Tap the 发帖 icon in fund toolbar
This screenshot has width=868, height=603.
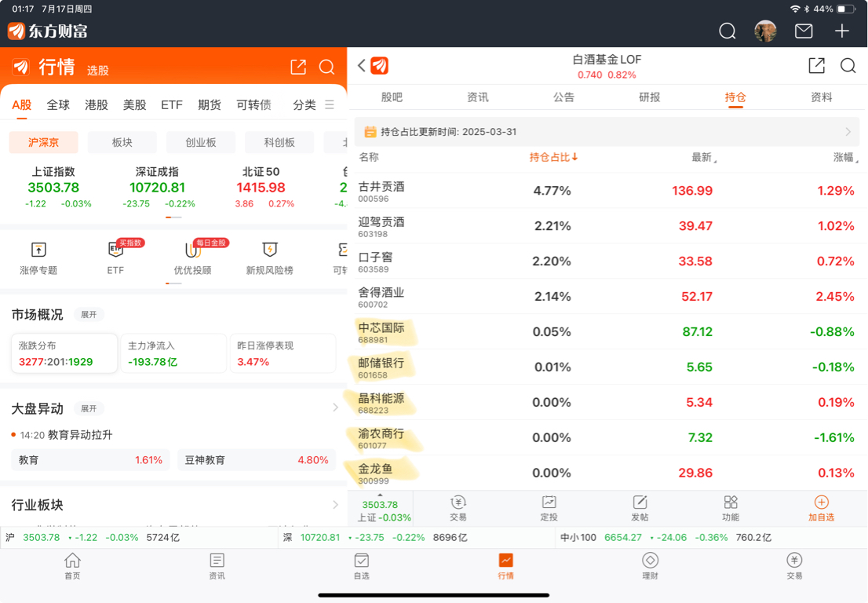pos(640,508)
